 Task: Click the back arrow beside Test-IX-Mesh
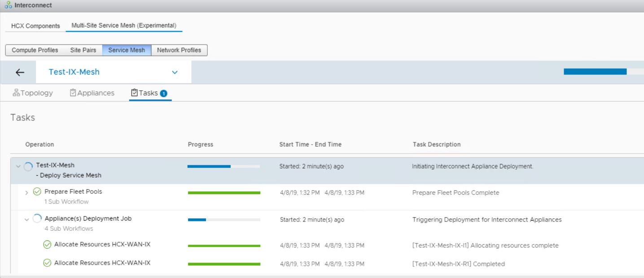pyautogui.click(x=20, y=72)
